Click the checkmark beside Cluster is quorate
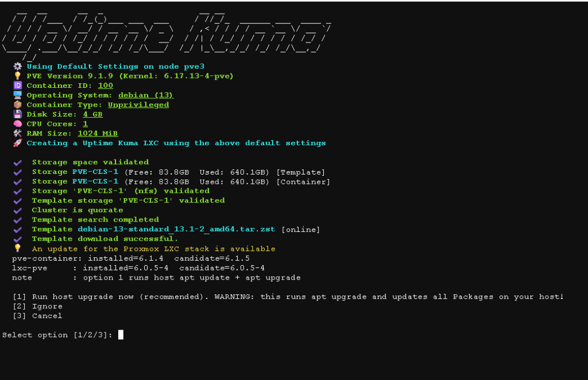The height and width of the screenshot is (380, 588). click(18, 211)
